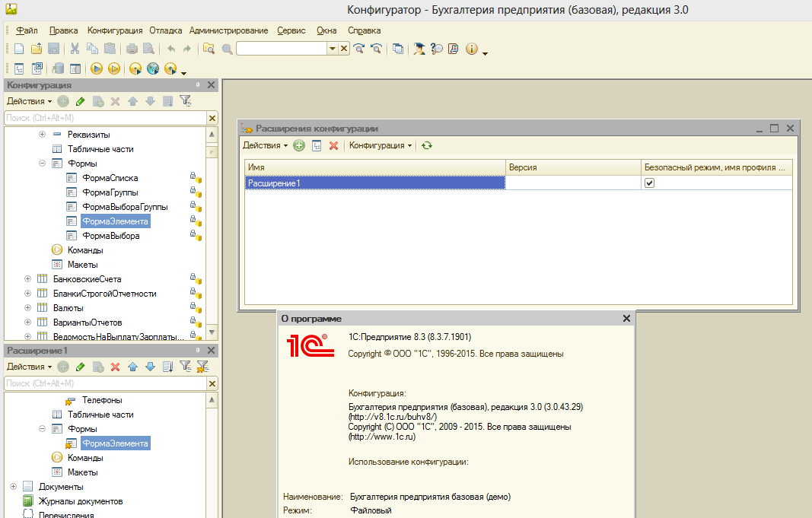The image size is (812, 518).
Task: Click the Open file folder icon
Action: [x=37, y=49]
